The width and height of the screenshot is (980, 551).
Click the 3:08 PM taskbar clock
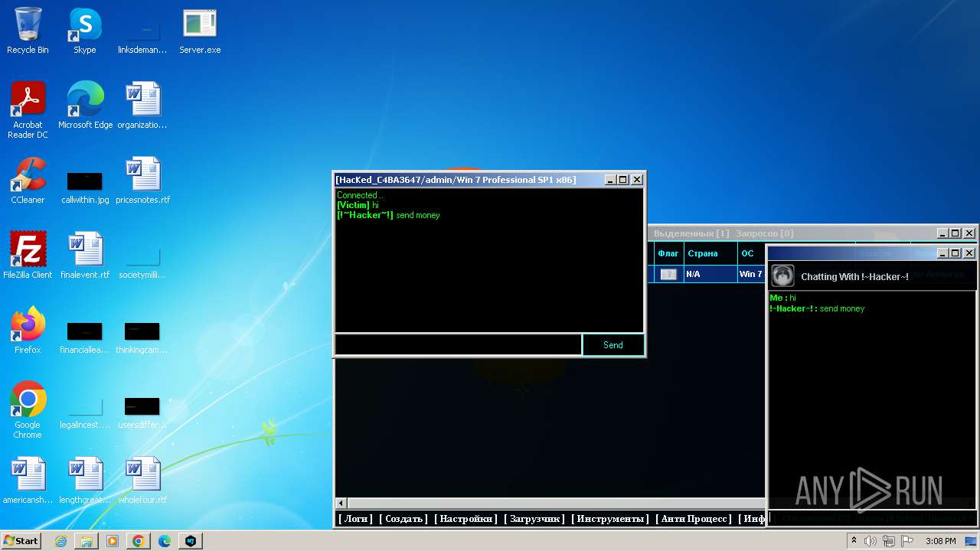940,541
